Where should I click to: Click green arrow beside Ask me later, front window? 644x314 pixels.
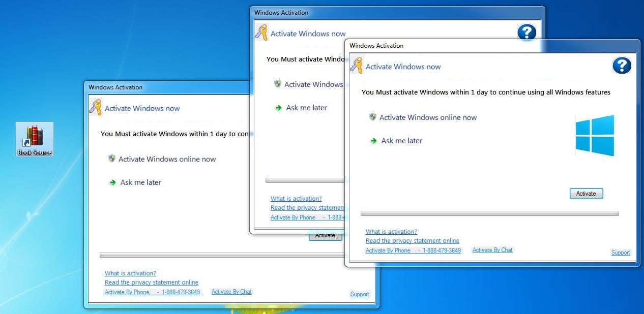pos(373,141)
